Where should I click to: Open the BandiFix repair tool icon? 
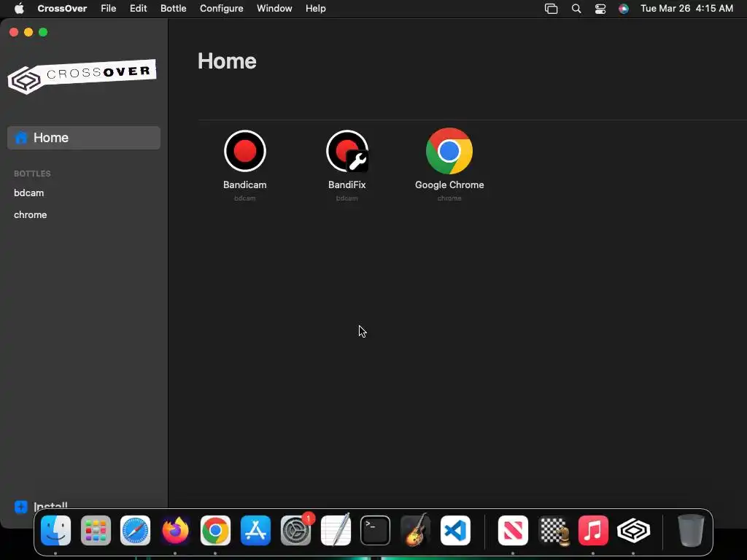[x=347, y=151]
